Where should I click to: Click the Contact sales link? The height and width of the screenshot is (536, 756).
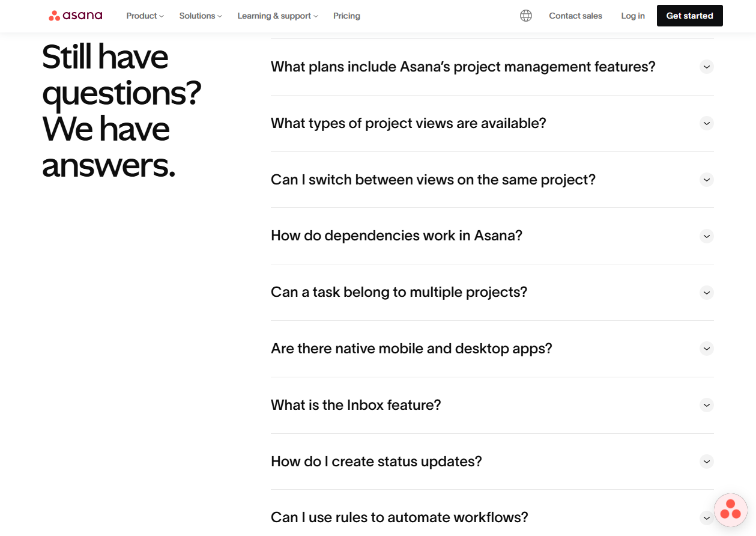[x=575, y=16]
